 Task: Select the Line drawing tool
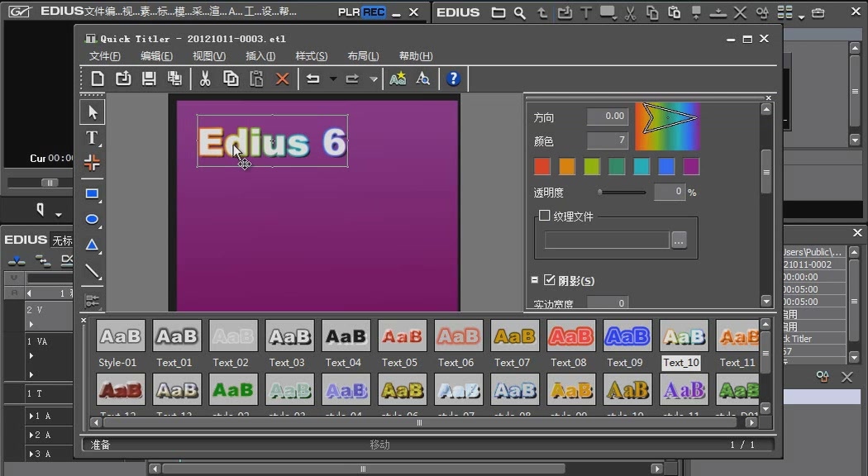tap(92, 271)
